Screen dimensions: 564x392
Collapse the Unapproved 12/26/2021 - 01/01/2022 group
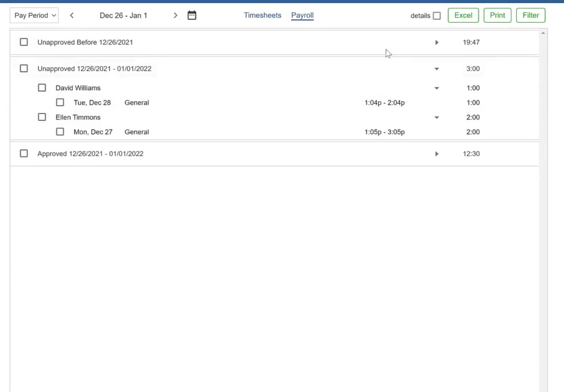(x=437, y=69)
